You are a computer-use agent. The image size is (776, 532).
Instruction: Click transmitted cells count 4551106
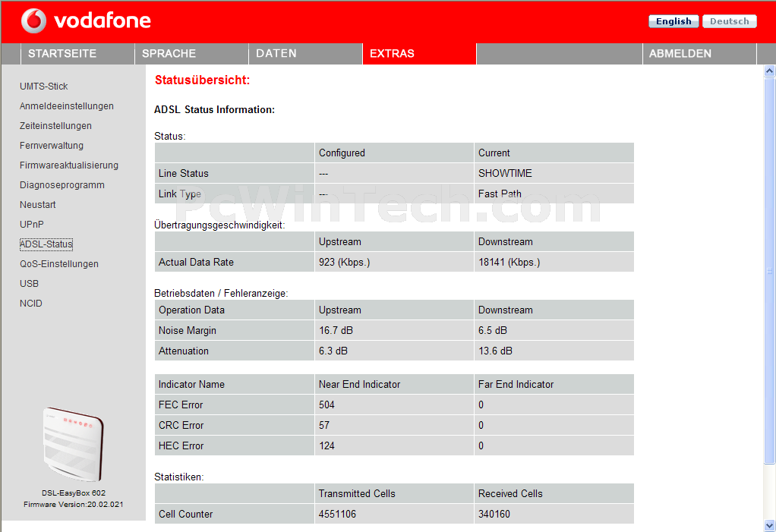tap(338, 515)
